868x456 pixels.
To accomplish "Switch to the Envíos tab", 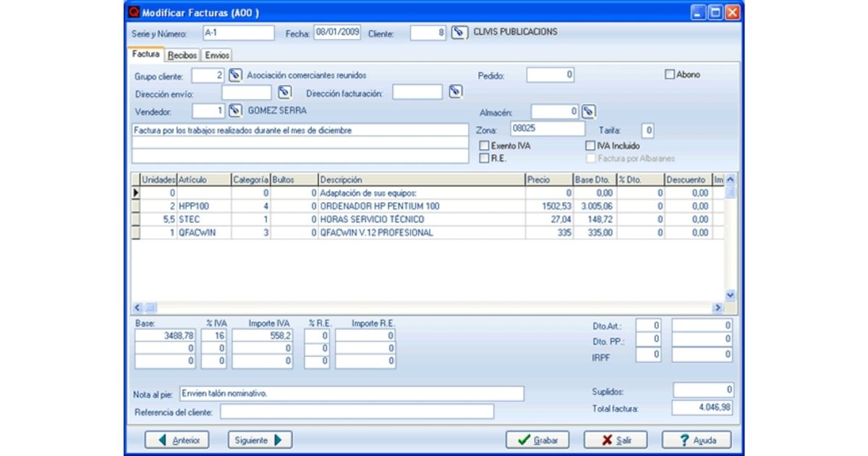I will [x=217, y=55].
